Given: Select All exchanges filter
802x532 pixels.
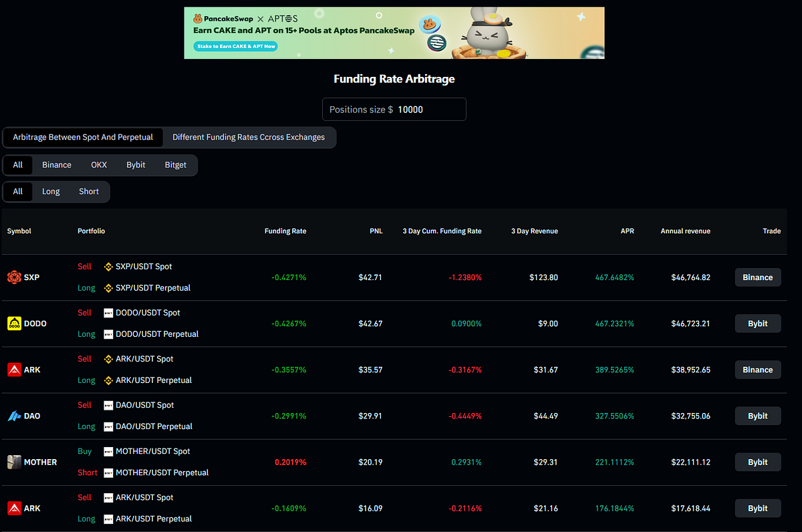Looking at the screenshot, I should tap(18, 165).
